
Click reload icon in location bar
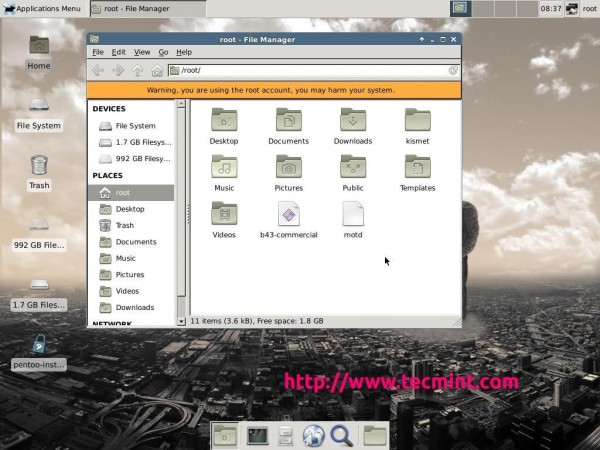click(453, 70)
